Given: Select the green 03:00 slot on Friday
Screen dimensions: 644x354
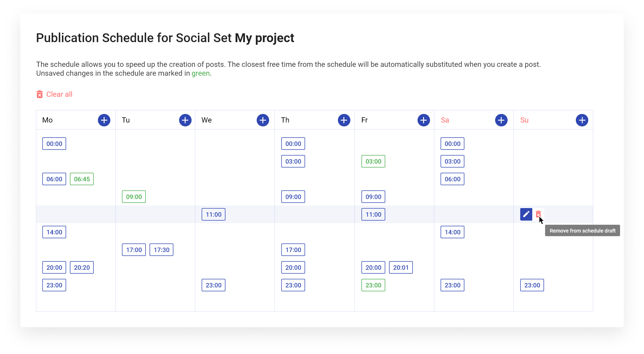Looking at the screenshot, I should pyautogui.click(x=373, y=161).
